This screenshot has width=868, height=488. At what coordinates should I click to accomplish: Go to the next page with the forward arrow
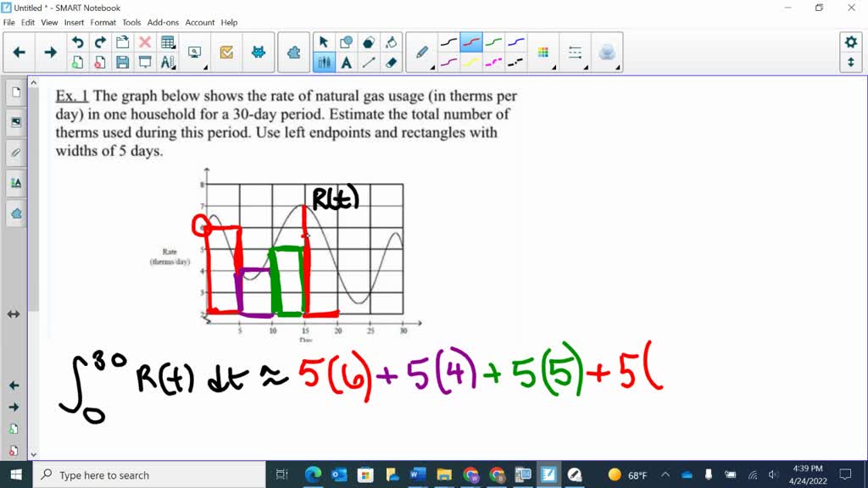tap(50, 53)
